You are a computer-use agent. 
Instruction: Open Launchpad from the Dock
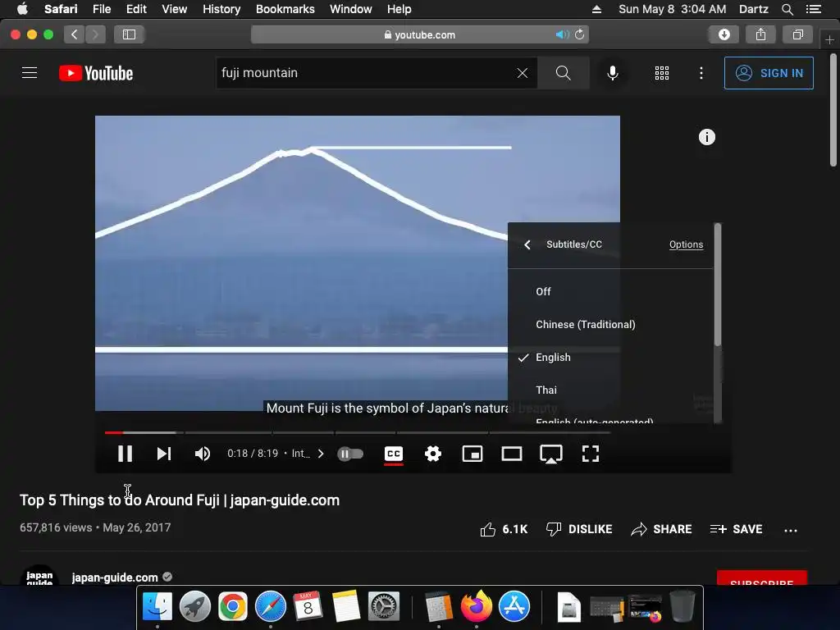195,606
